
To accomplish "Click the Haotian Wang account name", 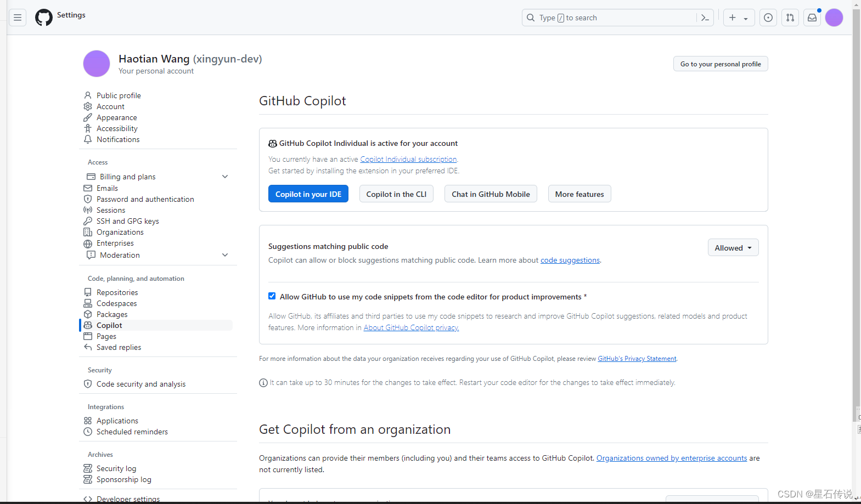I will 154,59.
